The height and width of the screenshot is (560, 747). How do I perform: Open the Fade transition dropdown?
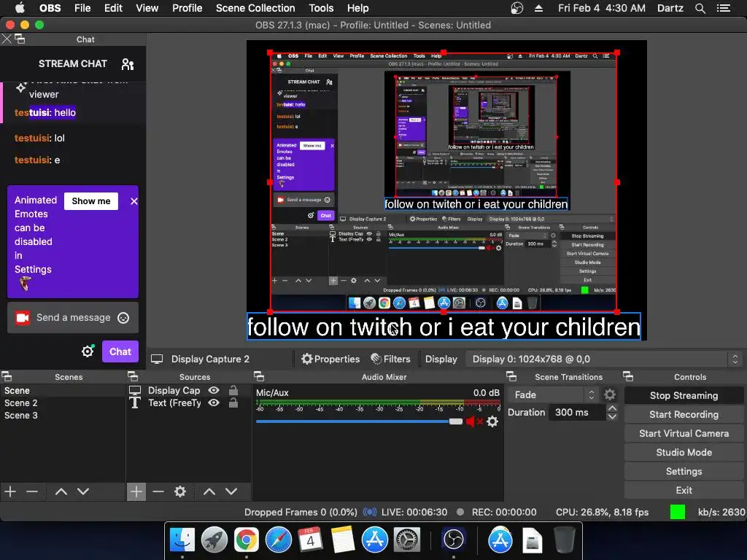(553, 394)
